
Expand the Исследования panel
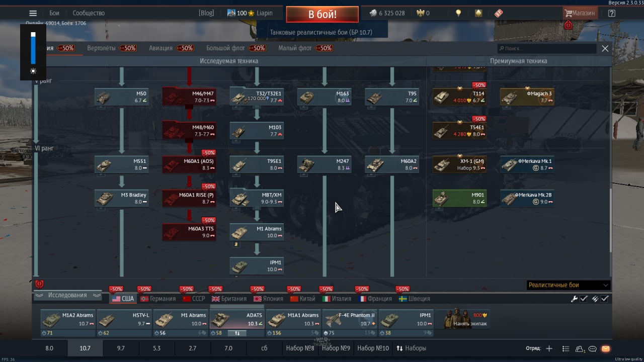point(67,296)
